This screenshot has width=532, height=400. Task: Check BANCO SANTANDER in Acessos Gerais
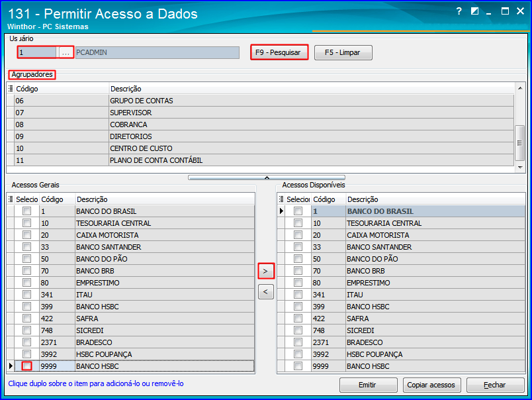27,247
